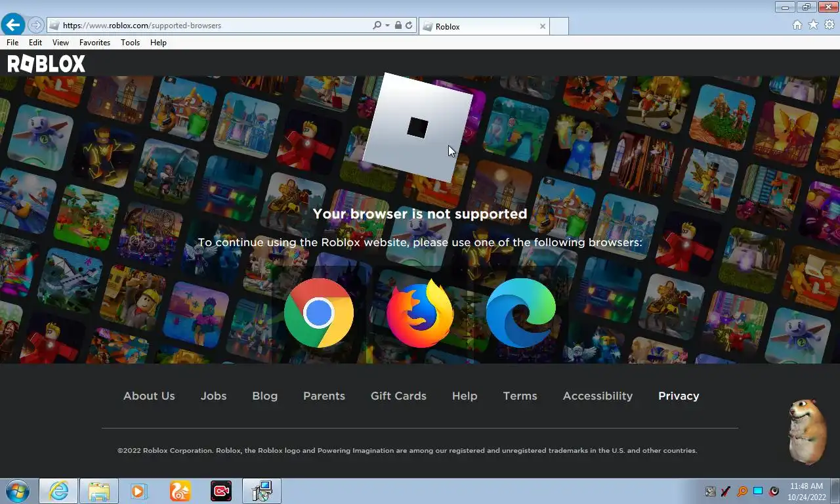Click the Google Chrome browser icon
This screenshot has height=504, width=840.
tap(319, 313)
